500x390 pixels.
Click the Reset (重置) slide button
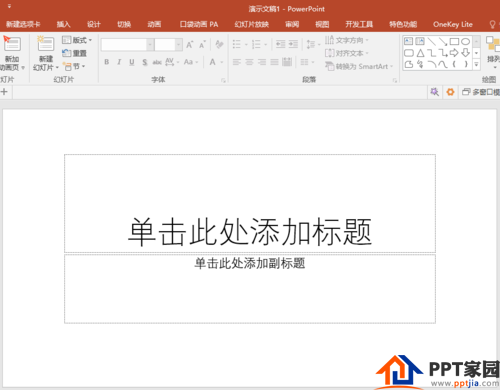coord(75,53)
